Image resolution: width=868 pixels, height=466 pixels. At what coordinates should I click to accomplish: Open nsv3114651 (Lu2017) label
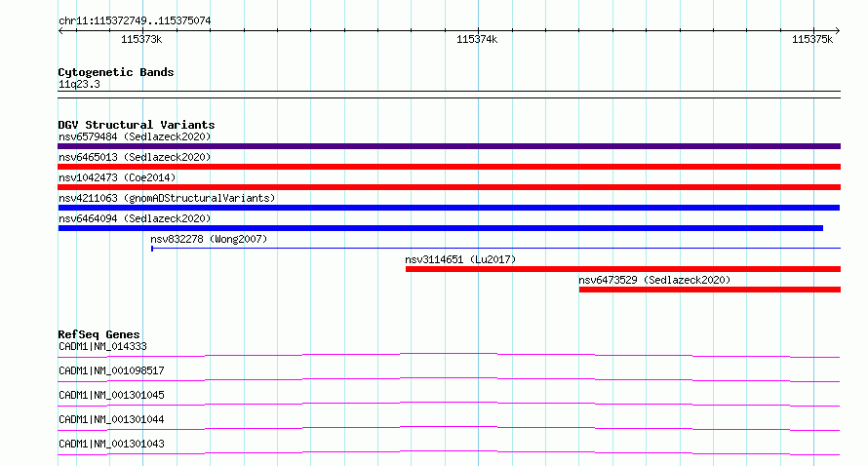coord(460,259)
